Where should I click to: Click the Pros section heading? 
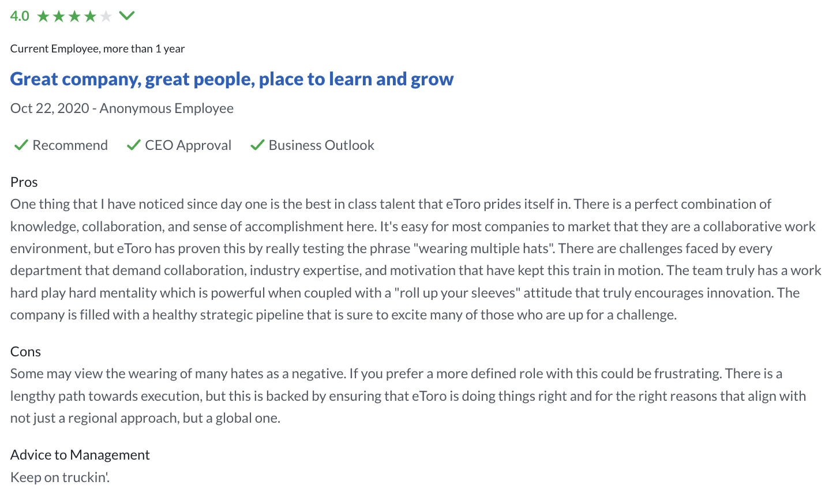[24, 182]
